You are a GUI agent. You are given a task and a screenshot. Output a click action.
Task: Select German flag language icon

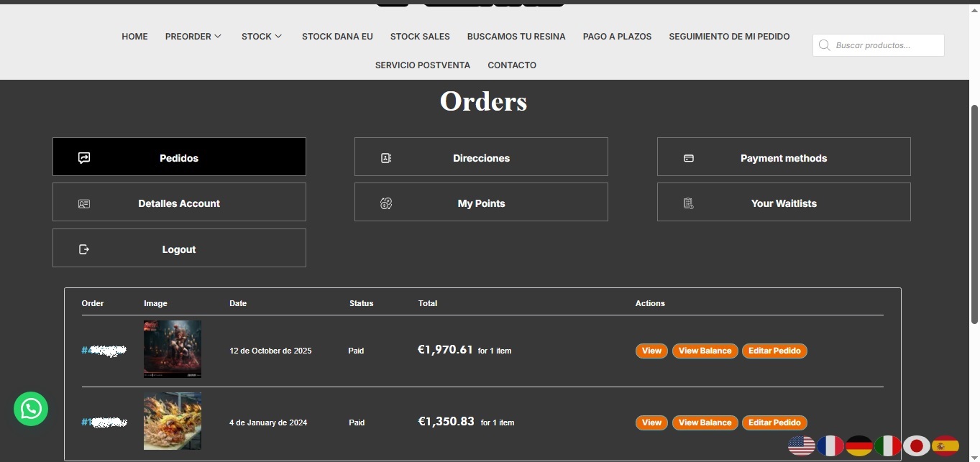coord(859,445)
